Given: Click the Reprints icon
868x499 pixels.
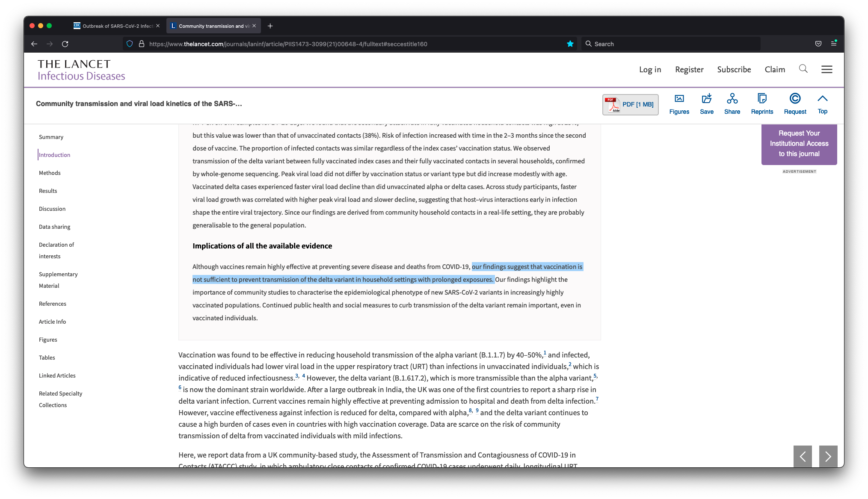Looking at the screenshot, I should [762, 99].
